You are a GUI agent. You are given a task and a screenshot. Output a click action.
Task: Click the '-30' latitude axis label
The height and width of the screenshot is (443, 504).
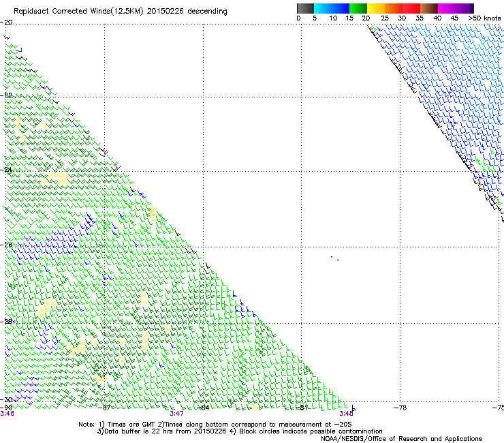pyautogui.click(x=6, y=399)
